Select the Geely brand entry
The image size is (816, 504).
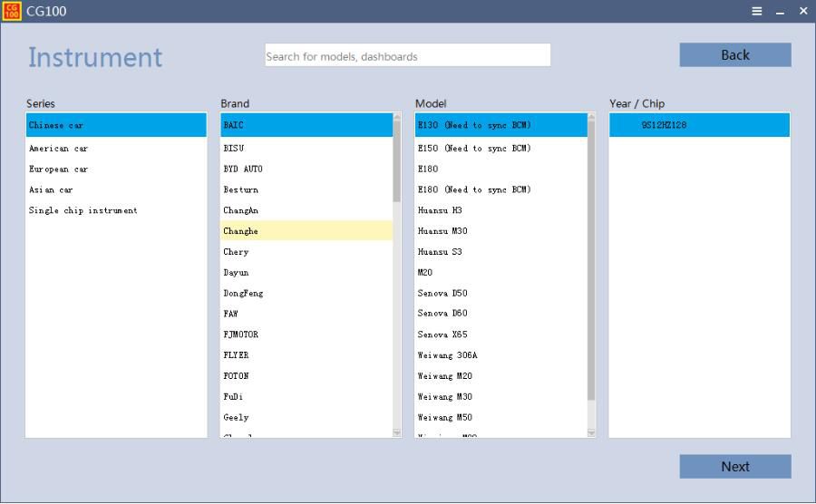236,418
